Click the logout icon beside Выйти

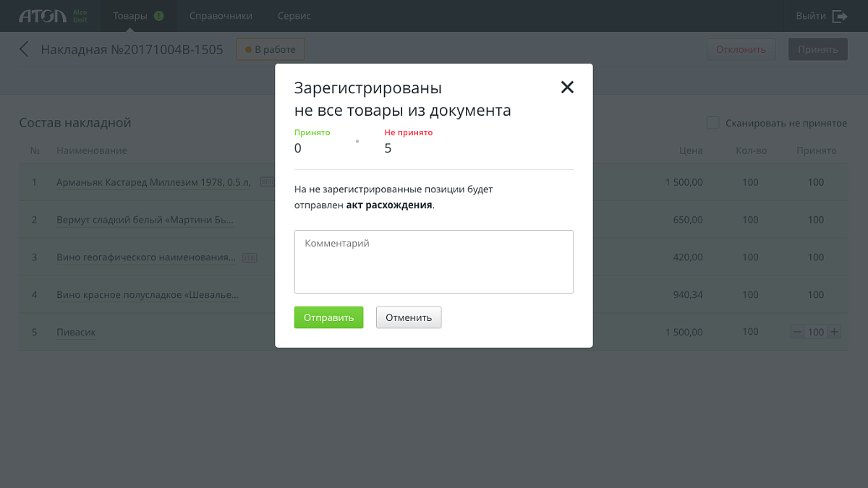click(840, 16)
